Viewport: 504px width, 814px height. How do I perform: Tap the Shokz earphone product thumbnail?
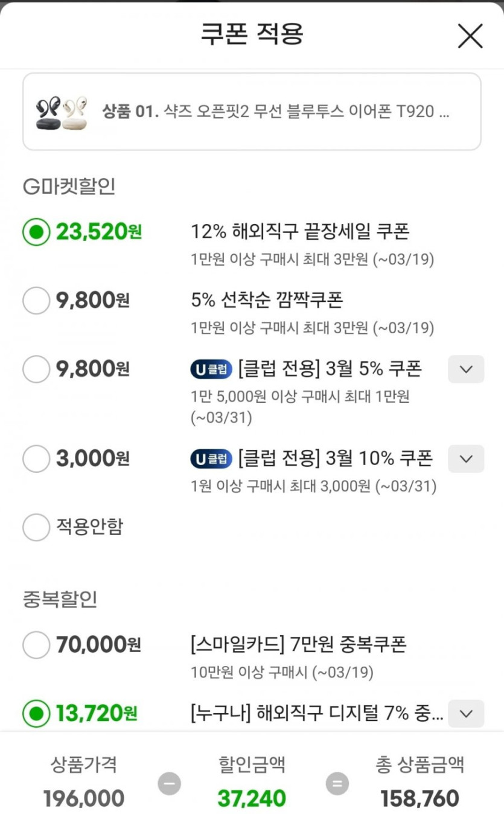pos(62,112)
